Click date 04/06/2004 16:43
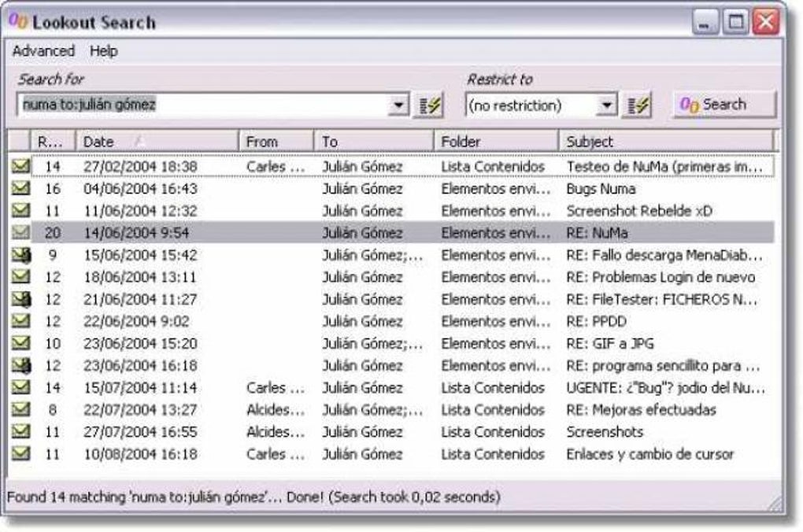 140,188
